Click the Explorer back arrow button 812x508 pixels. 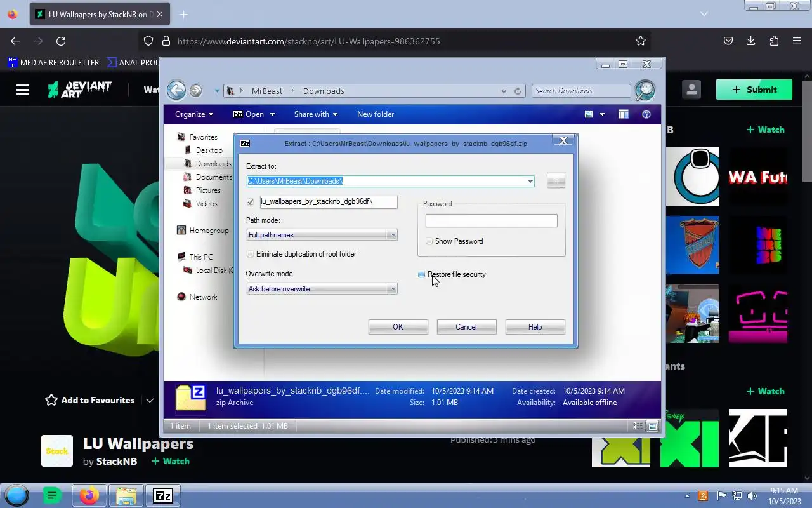pos(176,90)
